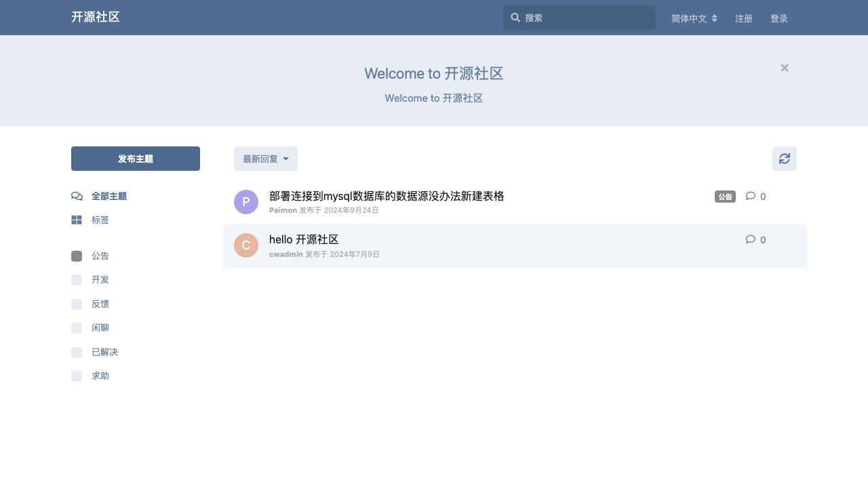The image size is (868, 488).
Task: Select the 开发 tag in the sidebar
Action: (100, 280)
